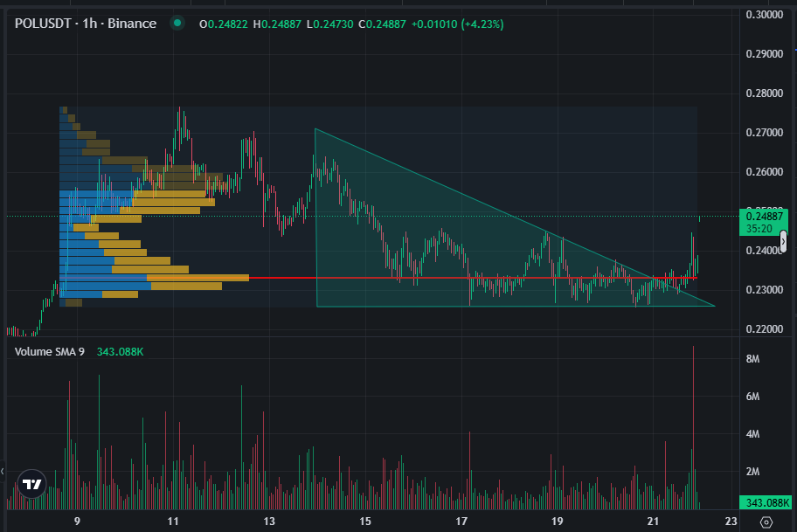Expand the collapsed left side panel arrow
797x532 pixels.
click(3, 471)
